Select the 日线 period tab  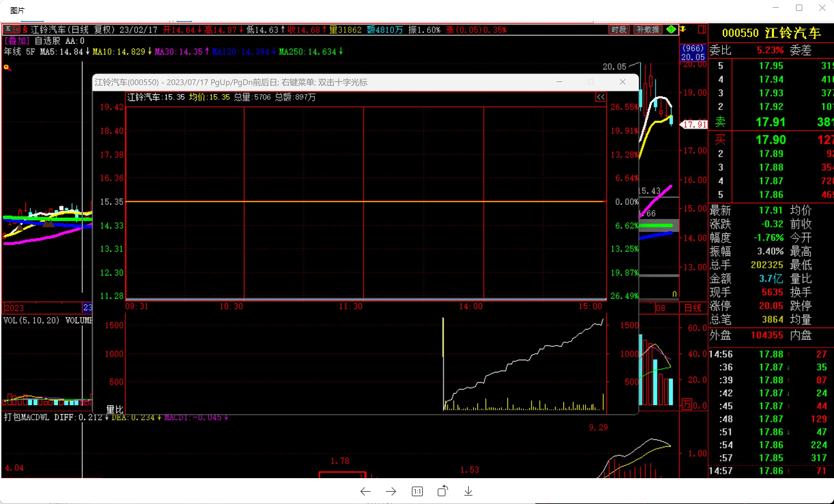point(692,308)
